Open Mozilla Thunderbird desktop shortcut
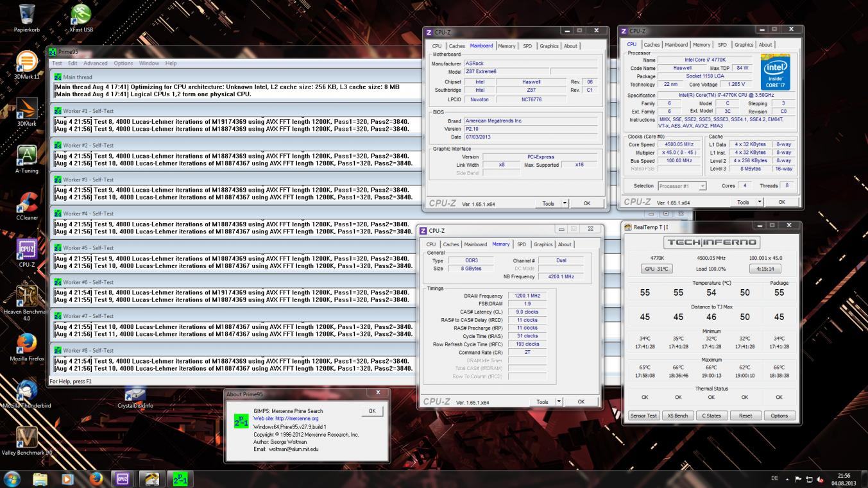 27,394
